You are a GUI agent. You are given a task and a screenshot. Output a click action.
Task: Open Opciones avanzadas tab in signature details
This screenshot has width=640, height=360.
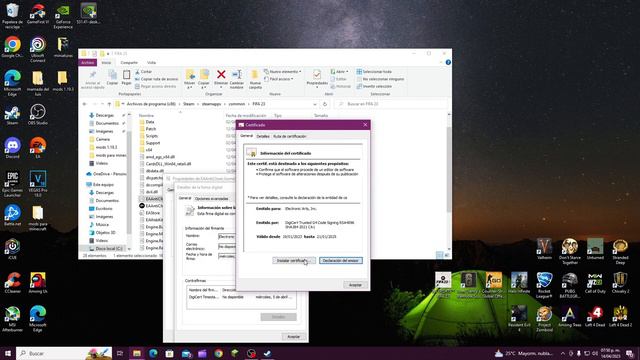(x=211, y=199)
